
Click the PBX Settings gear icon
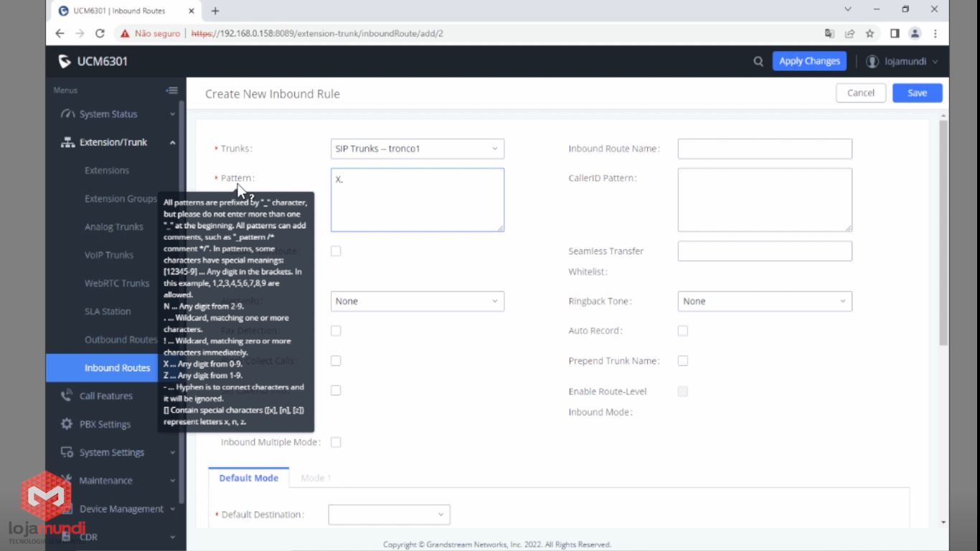(x=67, y=424)
